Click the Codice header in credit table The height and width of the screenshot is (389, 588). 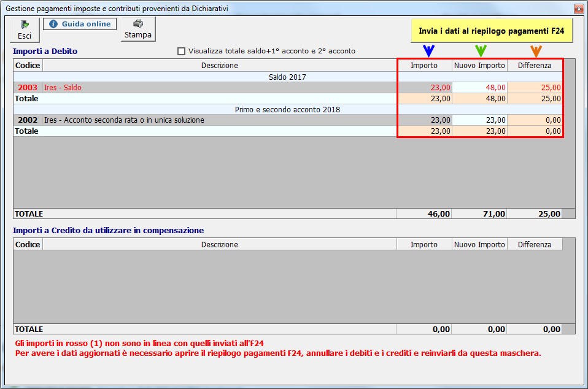pyautogui.click(x=28, y=244)
